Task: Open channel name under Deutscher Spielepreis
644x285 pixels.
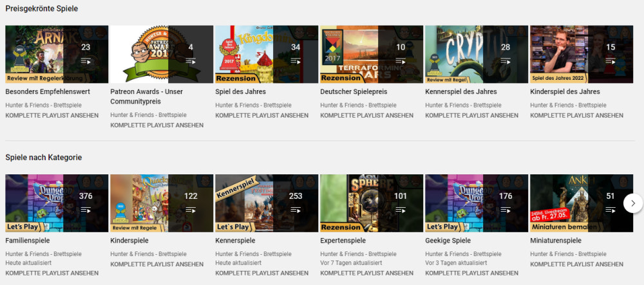Action: coord(358,105)
